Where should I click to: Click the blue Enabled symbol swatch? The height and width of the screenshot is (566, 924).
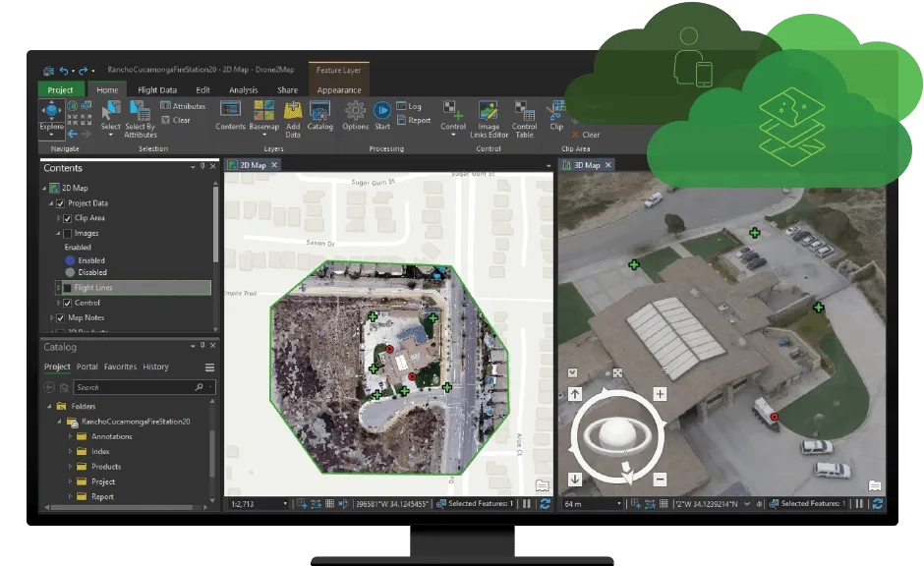(70, 260)
